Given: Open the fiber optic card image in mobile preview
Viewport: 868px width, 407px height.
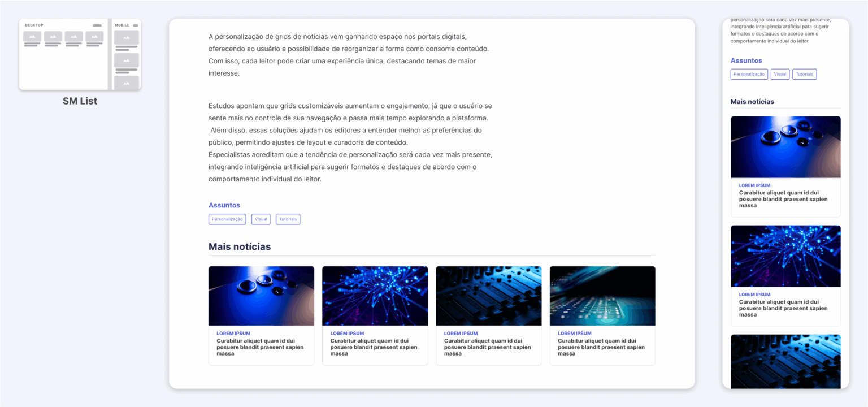Looking at the screenshot, I should click(785, 256).
